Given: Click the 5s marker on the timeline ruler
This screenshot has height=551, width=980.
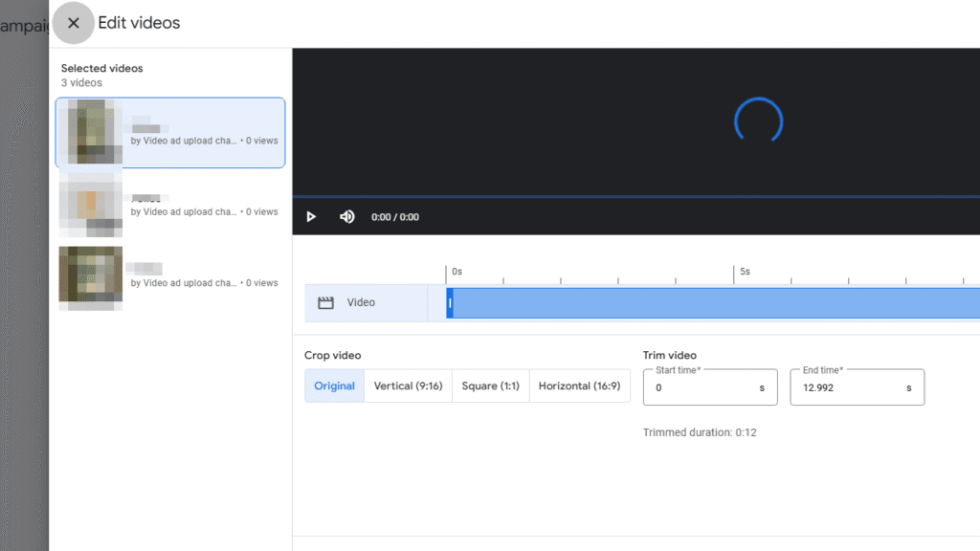Looking at the screenshot, I should point(745,272).
